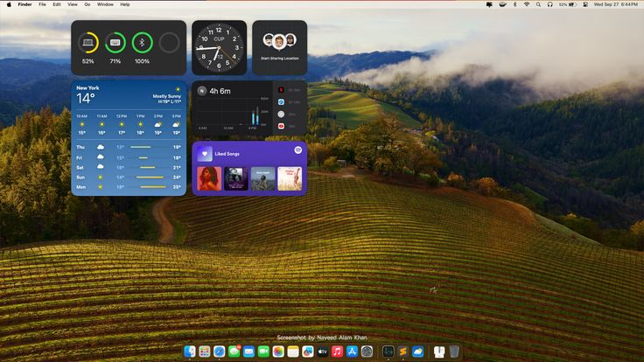
Task: Click the headphones icon in menu bar
Action: tap(550, 4)
